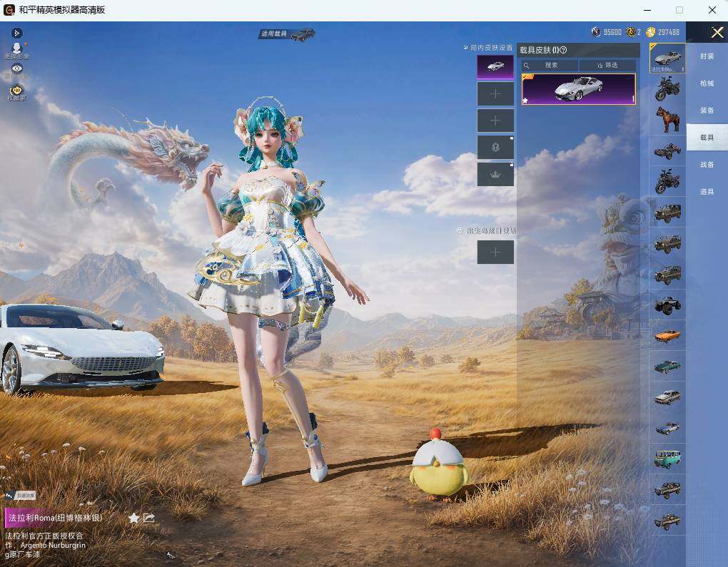728x567 pixels.
Task: Select the monster truck icon
Action: coord(667,305)
